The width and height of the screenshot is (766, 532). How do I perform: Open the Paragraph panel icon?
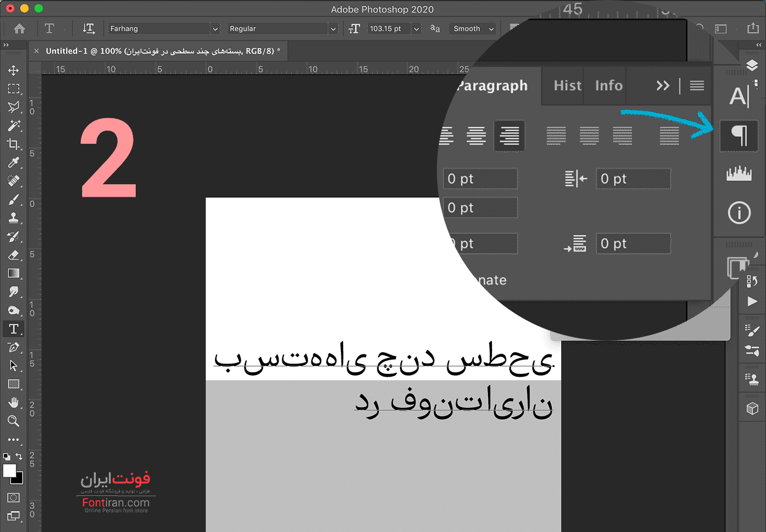(739, 135)
